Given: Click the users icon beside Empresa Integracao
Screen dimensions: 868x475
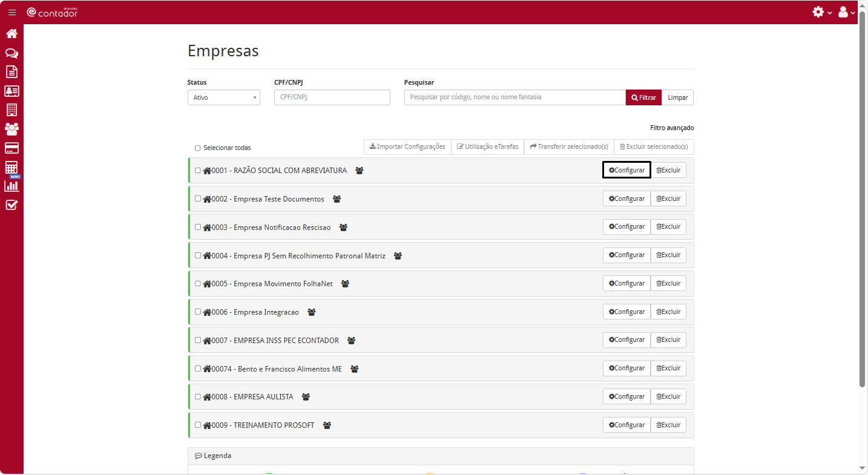Looking at the screenshot, I should pos(312,312).
